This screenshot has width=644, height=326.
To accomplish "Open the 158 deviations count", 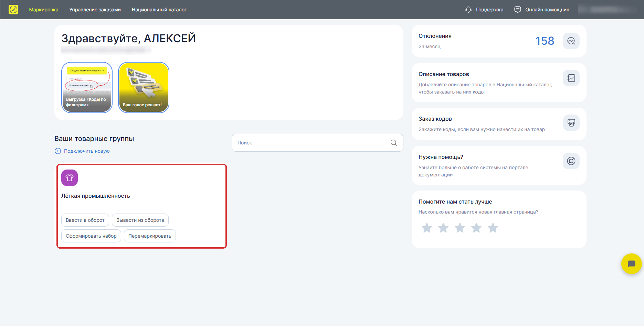I will (x=545, y=41).
